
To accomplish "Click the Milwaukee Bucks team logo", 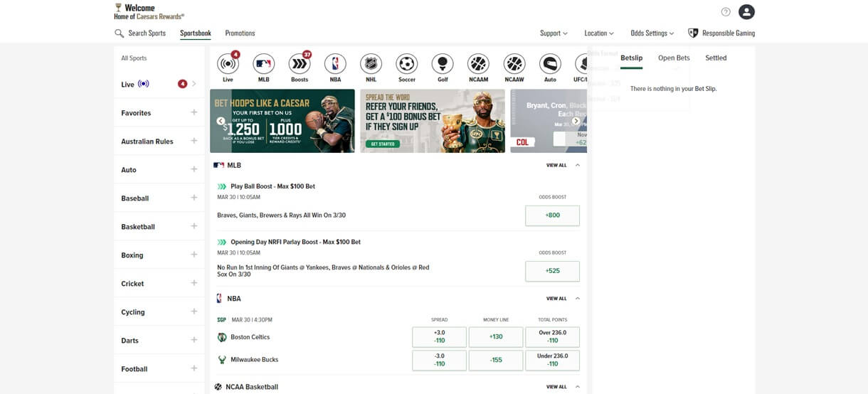I will coord(222,360).
